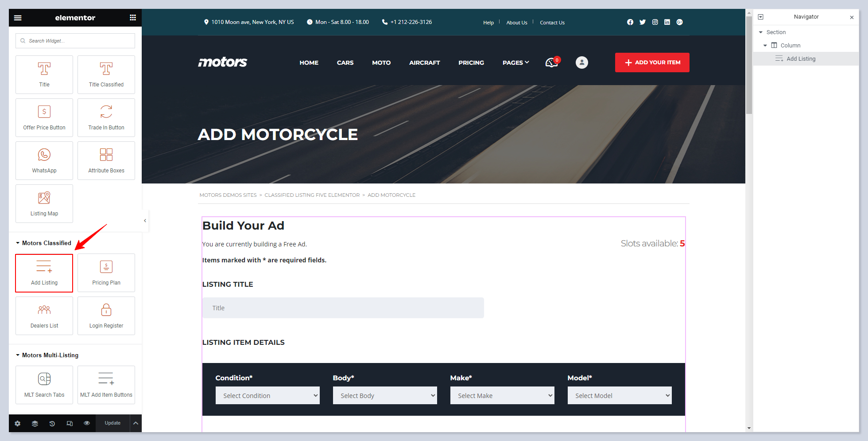Click the Add Your Item button

[652, 62]
